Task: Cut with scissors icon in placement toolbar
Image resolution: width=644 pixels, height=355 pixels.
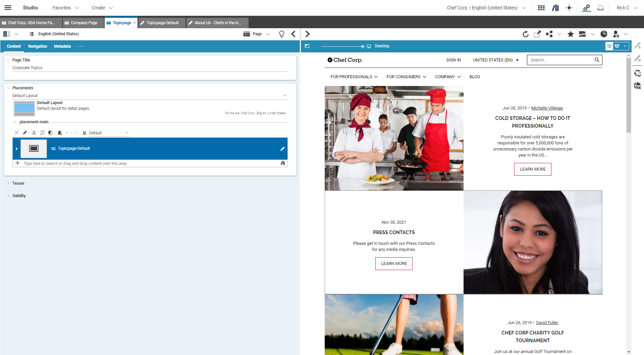Action: [34, 133]
